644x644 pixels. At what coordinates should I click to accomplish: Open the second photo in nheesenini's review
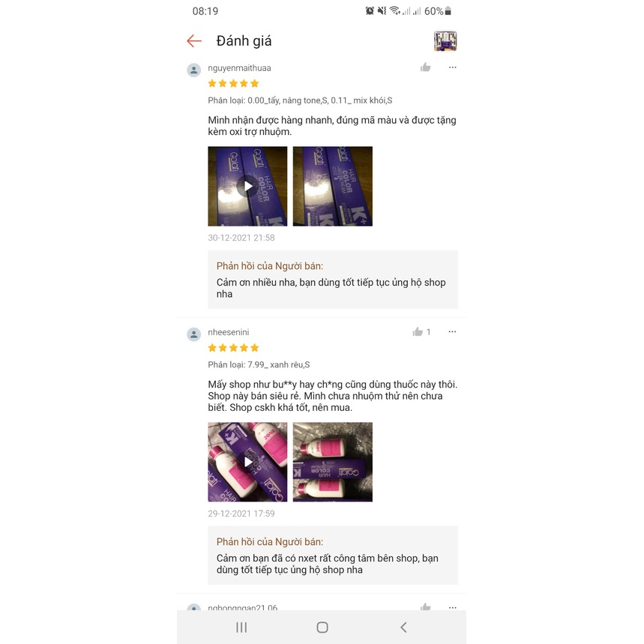tap(333, 462)
